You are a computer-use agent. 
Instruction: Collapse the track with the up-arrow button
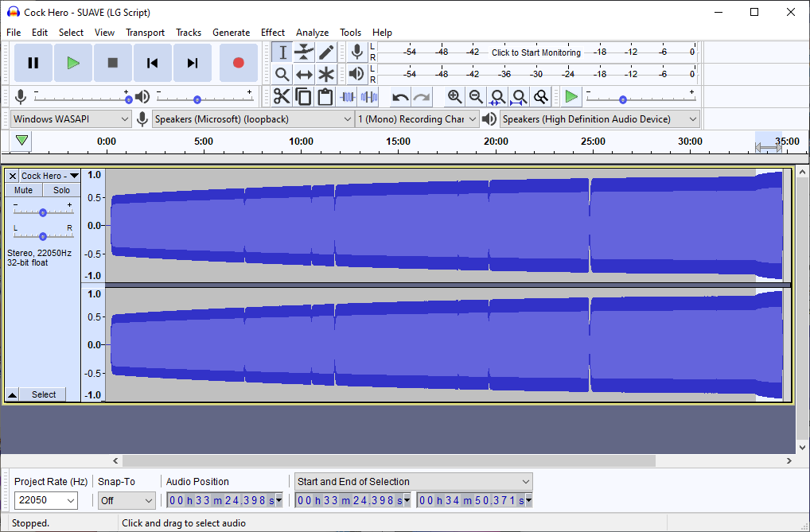[x=12, y=395]
